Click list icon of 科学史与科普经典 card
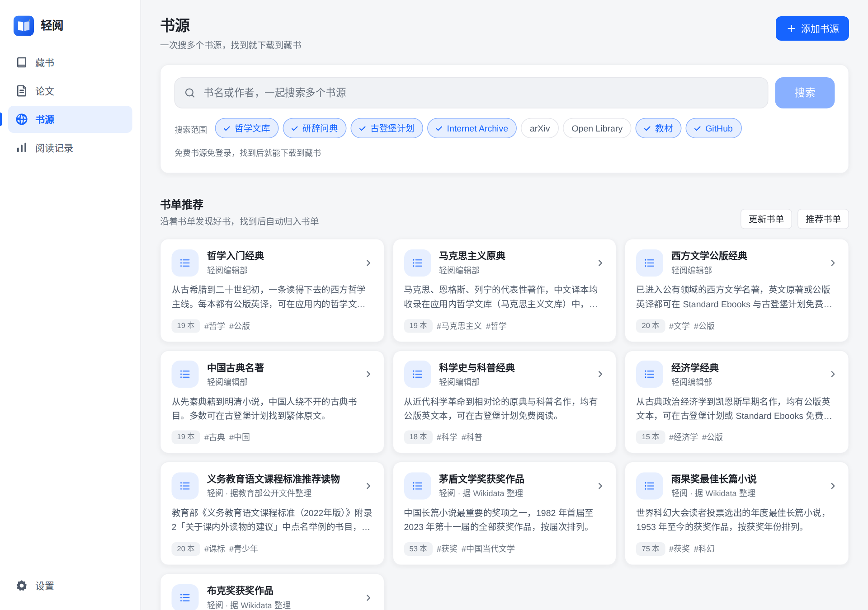 (x=417, y=374)
